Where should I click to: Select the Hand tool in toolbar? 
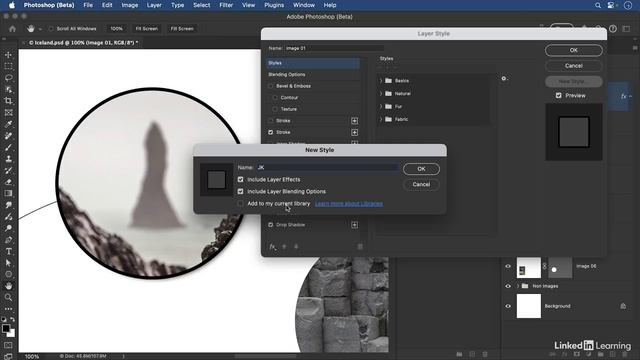[8, 286]
